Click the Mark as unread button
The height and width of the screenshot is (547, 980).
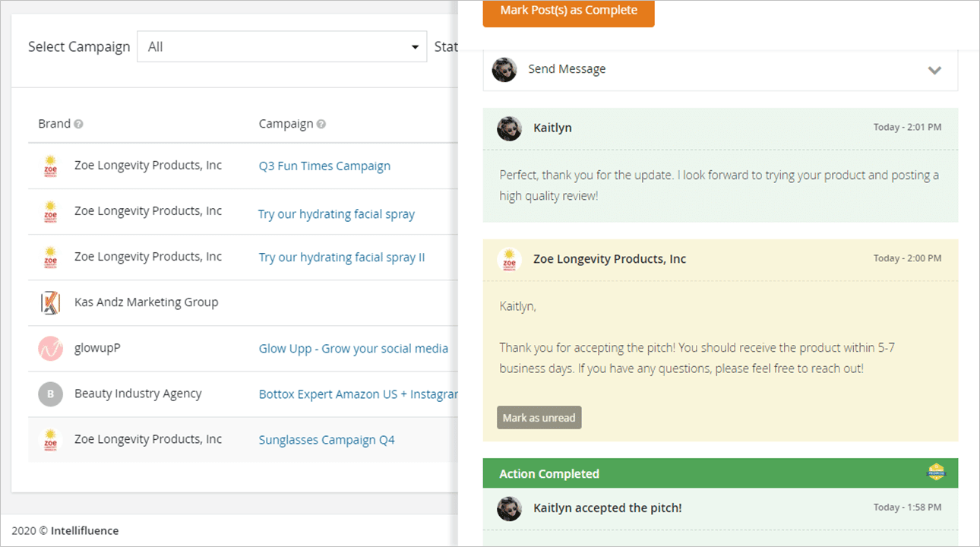(x=539, y=418)
